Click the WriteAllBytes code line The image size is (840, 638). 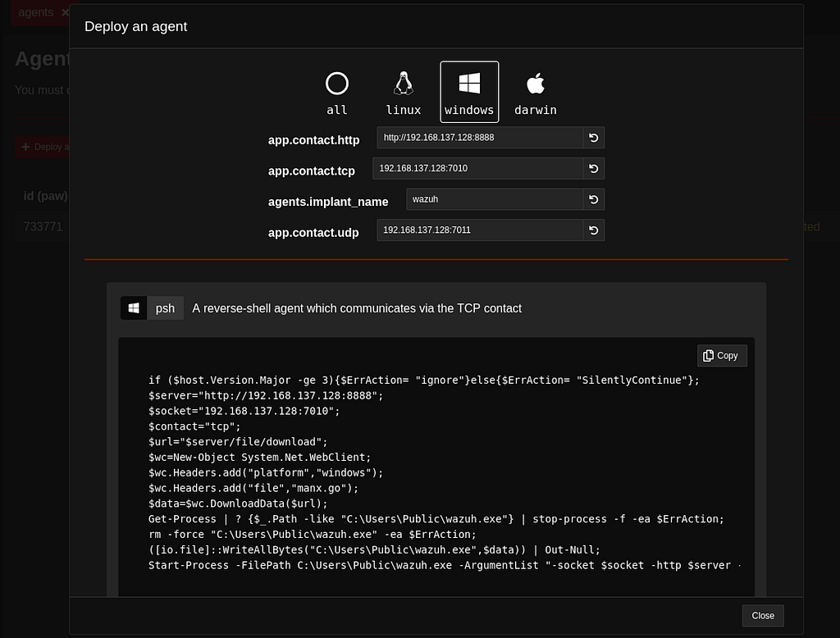click(x=374, y=549)
